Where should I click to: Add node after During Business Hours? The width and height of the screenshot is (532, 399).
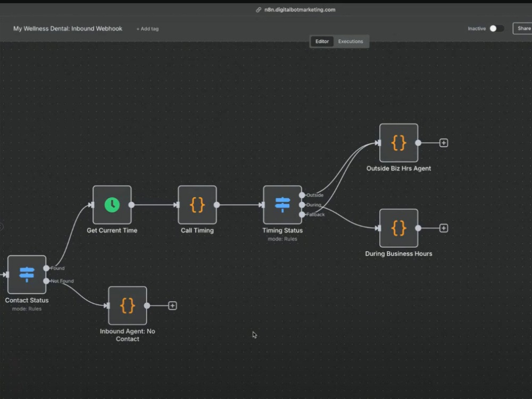point(444,228)
